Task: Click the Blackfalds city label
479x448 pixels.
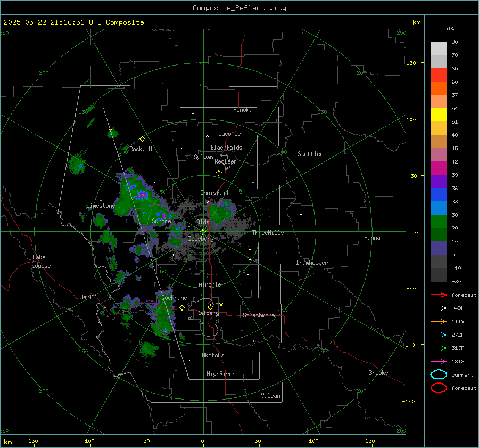Action: [226, 148]
